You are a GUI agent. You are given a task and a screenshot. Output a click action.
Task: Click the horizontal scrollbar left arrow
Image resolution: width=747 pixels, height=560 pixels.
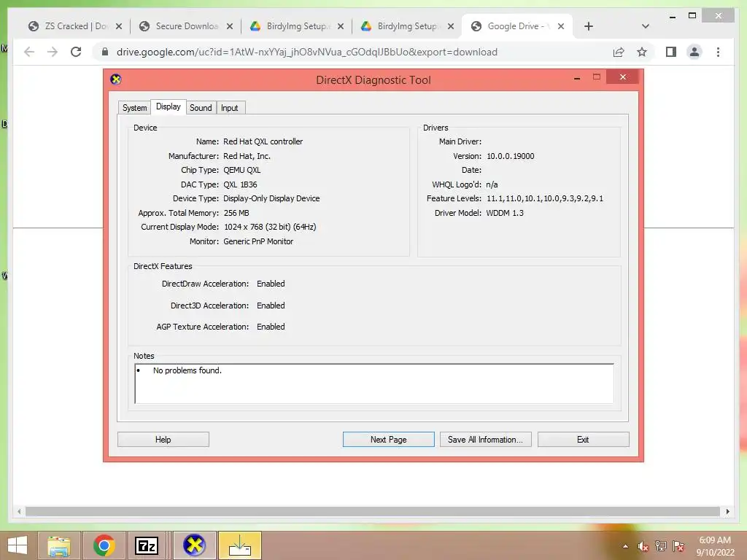pyautogui.click(x=18, y=511)
